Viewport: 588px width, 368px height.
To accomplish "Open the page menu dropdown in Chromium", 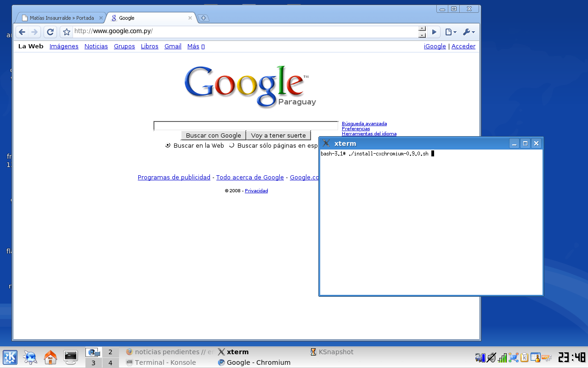I will [450, 32].
